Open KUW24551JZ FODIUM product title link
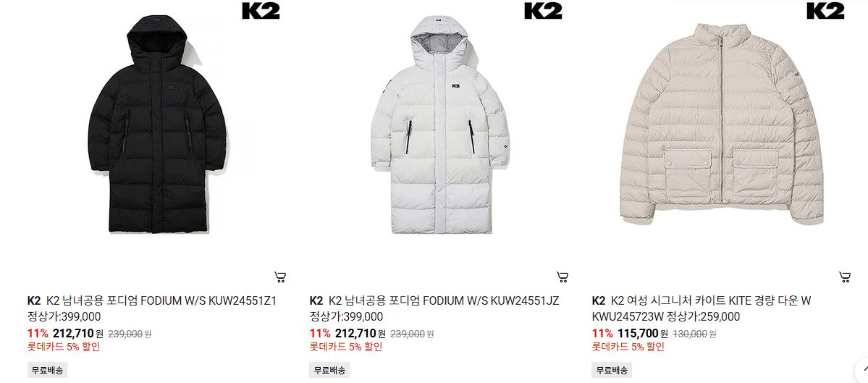The image size is (868, 383). tap(444, 300)
